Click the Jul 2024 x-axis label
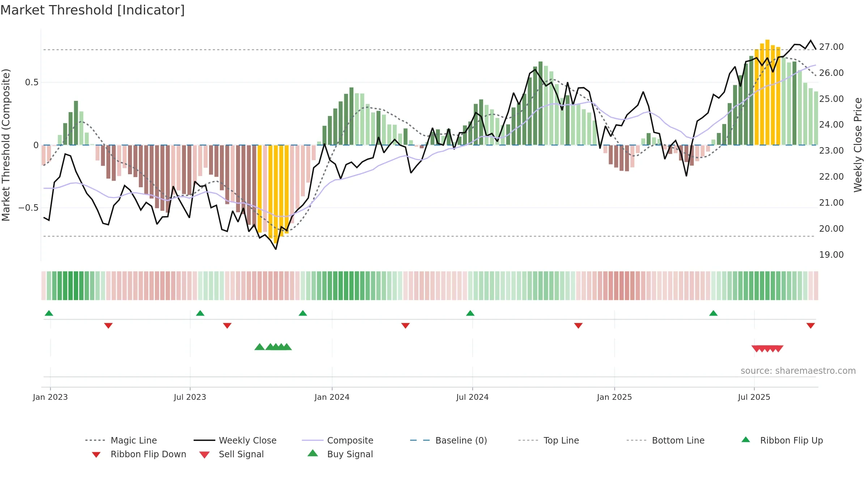Screen dimensions: 868x488 (472, 397)
